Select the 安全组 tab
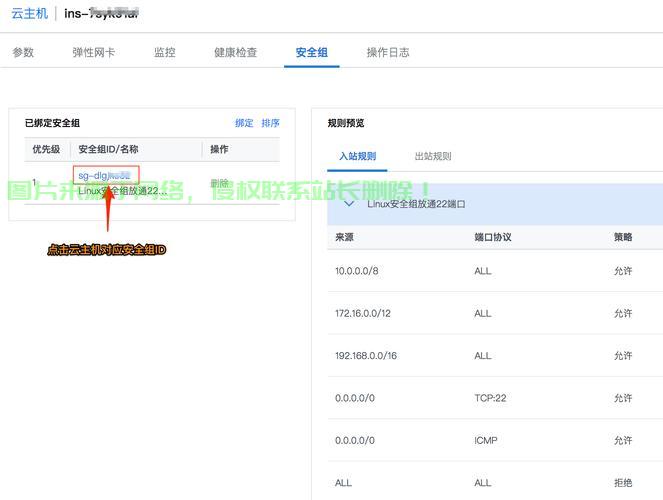 tap(311, 52)
